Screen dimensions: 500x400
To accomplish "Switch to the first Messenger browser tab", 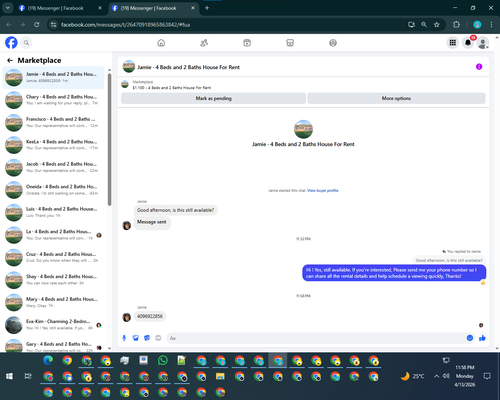I will [60, 8].
